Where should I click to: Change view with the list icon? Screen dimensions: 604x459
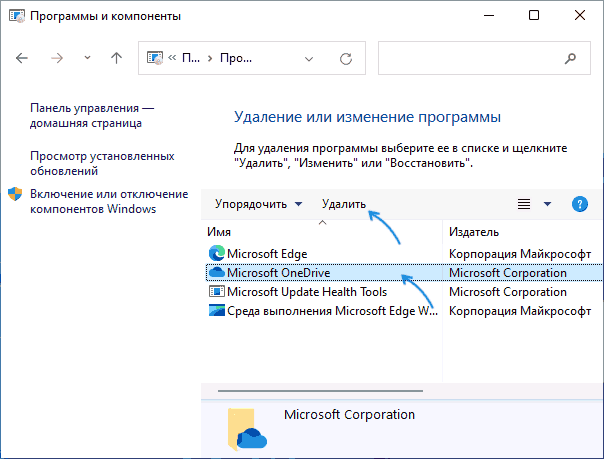[524, 204]
